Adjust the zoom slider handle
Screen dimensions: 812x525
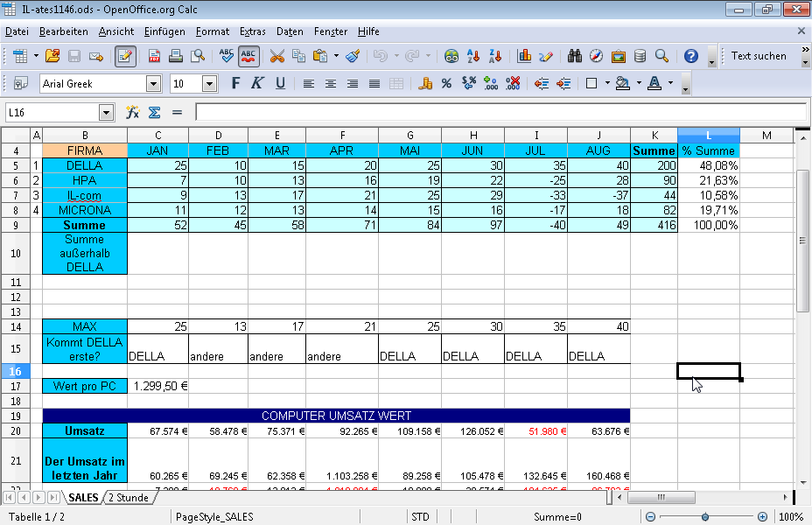point(704,517)
